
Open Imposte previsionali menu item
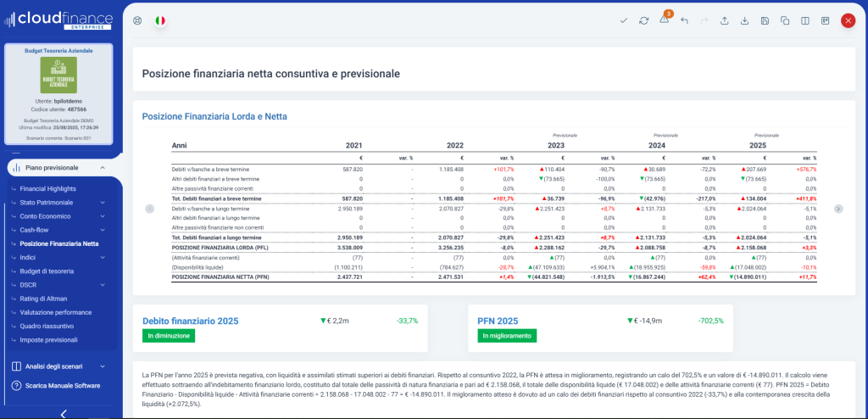(48, 340)
